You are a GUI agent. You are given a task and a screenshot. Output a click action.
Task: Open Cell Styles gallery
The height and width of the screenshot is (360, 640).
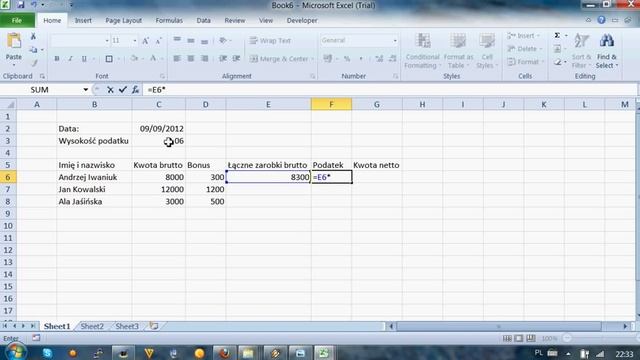click(x=486, y=51)
